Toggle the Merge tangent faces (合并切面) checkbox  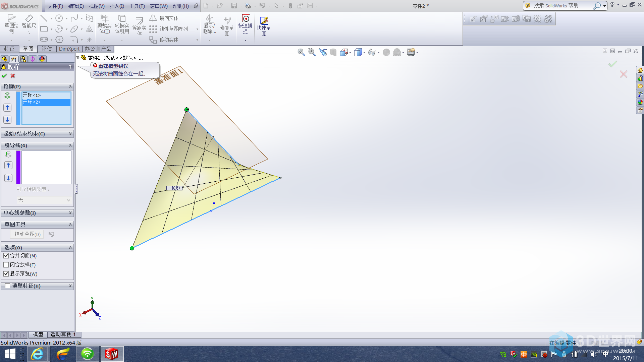[x=6, y=256]
